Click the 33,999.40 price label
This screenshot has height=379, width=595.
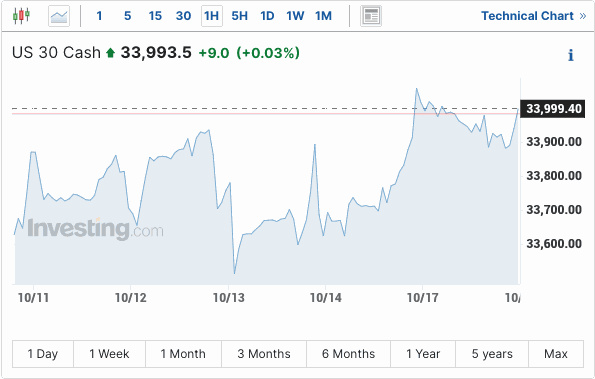point(553,109)
